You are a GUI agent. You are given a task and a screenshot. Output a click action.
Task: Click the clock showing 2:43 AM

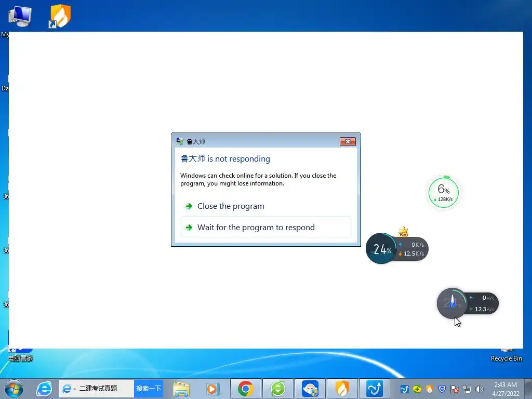coord(506,389)
